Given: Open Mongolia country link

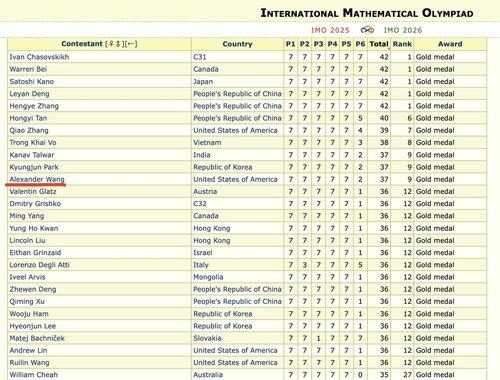Looking at the screenshot, I should pyautogui.click(x=208, y=277).
